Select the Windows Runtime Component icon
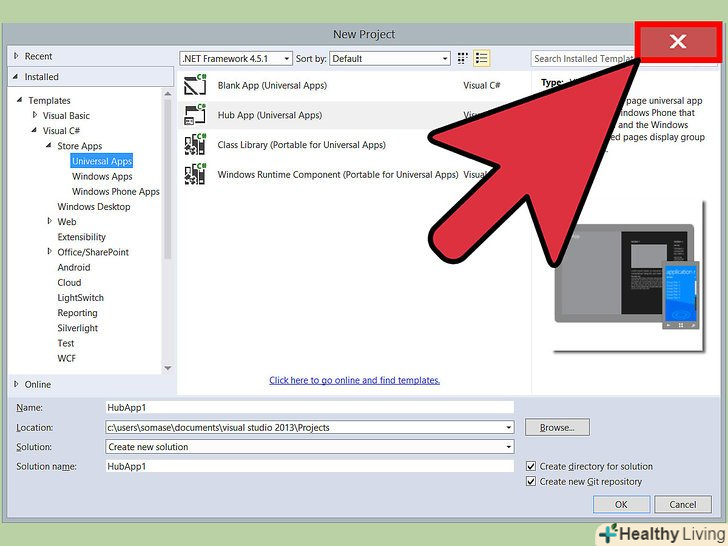This screenshot has width=728, height=546. (x=195, y=175)
